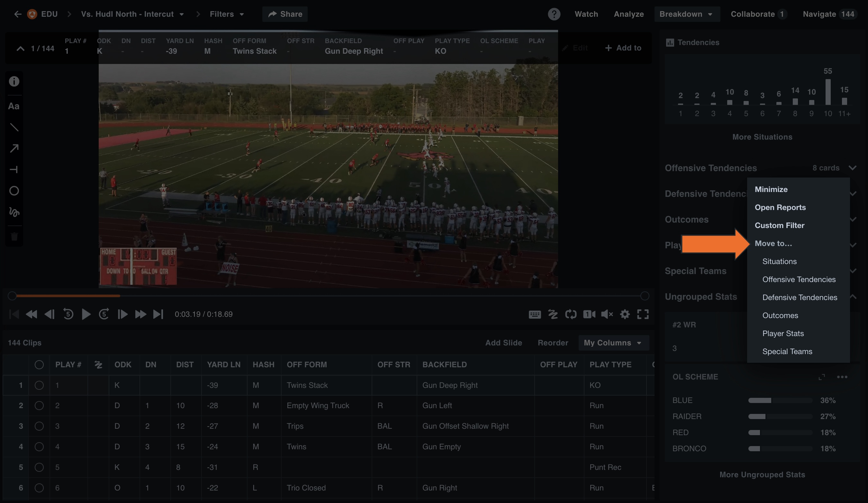Select the circle drawing tool

click(x=14, y=191)
